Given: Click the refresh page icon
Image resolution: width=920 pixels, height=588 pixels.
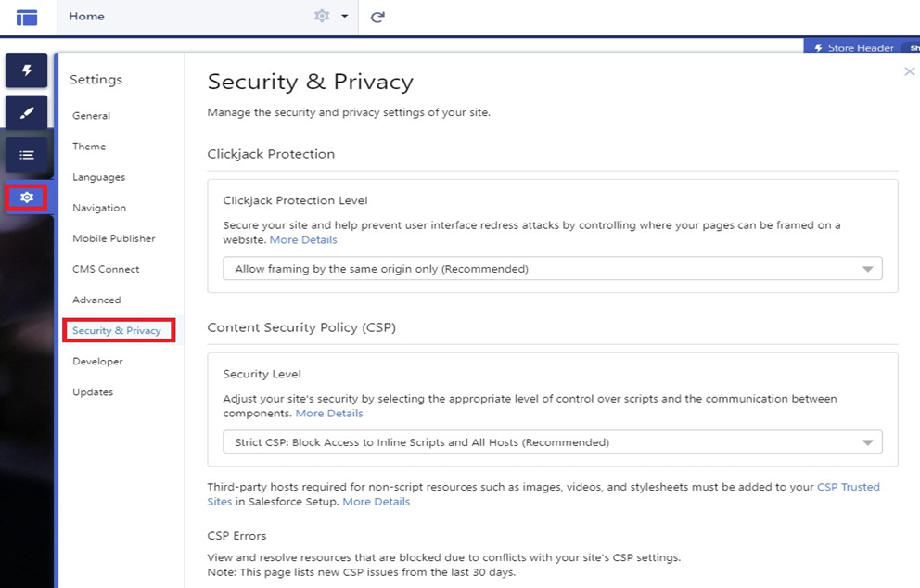Looking at the screenshot, I should pos(377,17).
